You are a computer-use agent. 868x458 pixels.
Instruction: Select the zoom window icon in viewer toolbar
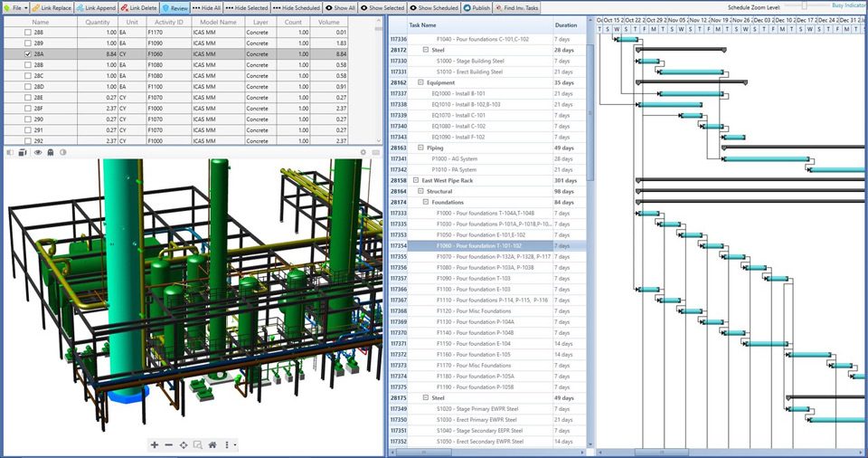click(198, 444)
